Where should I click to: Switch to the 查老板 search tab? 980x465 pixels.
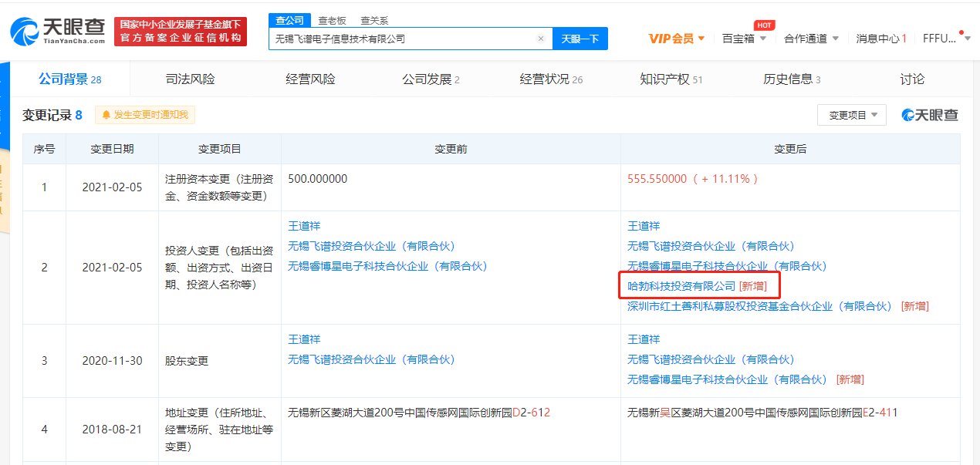[x=332, y=20]
